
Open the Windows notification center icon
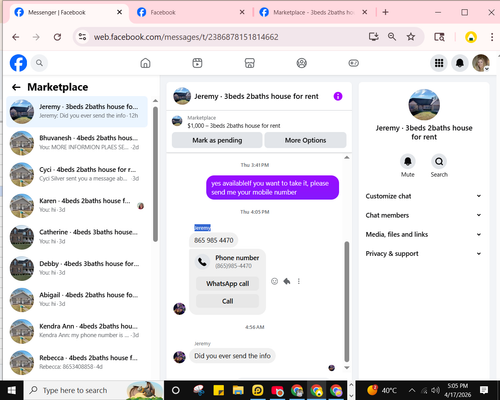484,390
